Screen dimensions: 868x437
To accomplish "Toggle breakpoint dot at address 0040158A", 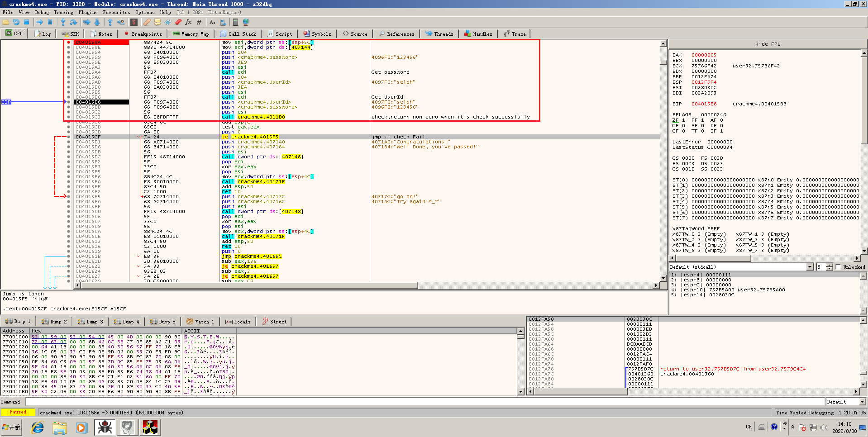I will (x=69, y=43).
